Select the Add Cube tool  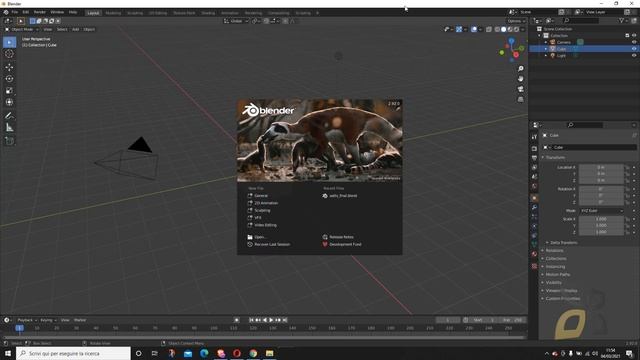click(x=9, y=141)
